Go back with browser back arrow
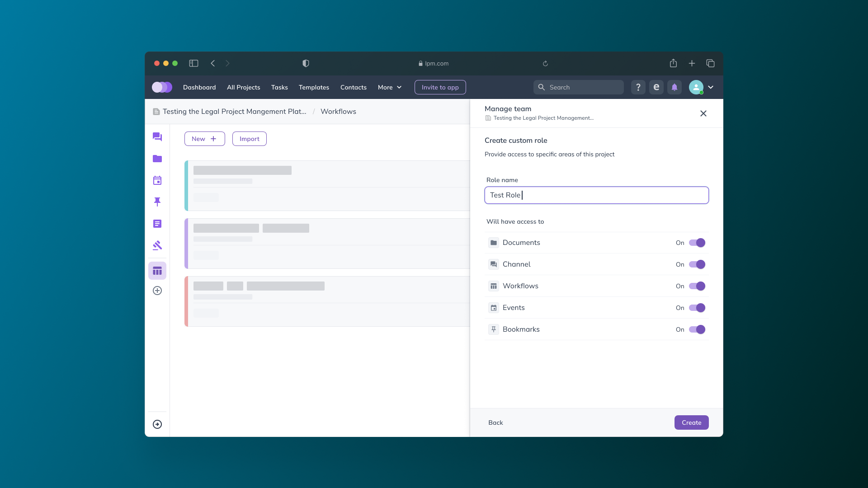The height and width of the screenshot is (488, 868). pyautogui.click(x=213, y=63)
